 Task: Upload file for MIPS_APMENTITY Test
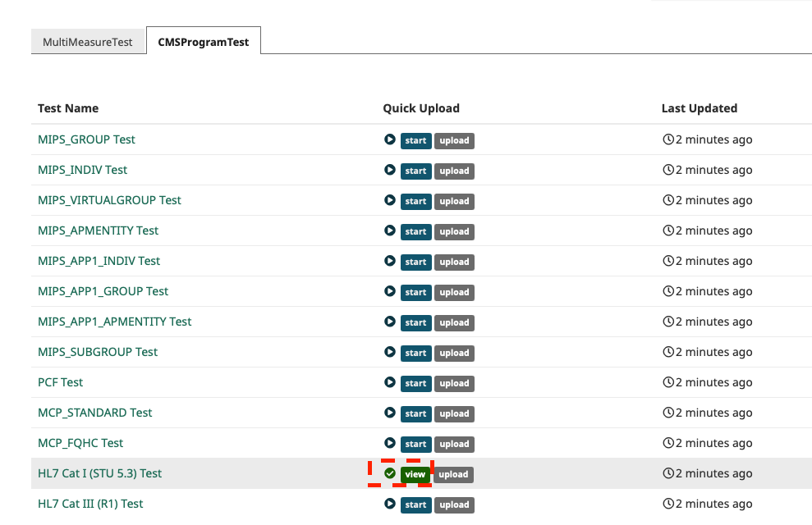tap(454, 231)
